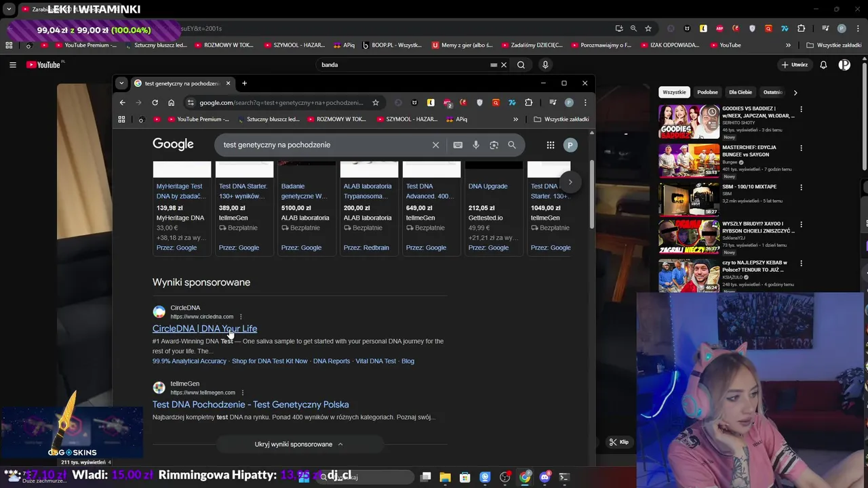Reload the Google results page
Image resolution: width=868 pixels, height=488 pixels.
pos(155,102)
